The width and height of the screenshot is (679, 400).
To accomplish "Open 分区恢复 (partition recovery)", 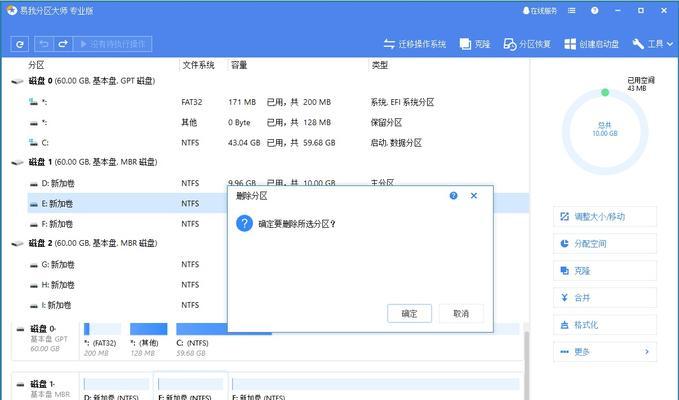I will (527, 44).
